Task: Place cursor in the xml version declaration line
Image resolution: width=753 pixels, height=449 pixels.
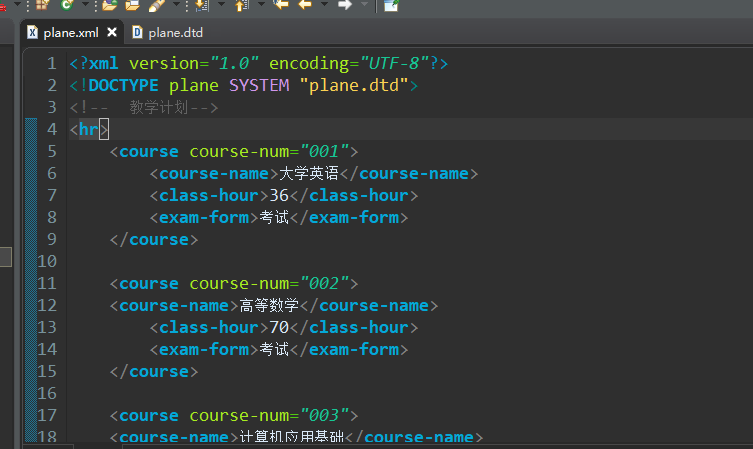Action: tap(259, 63)
